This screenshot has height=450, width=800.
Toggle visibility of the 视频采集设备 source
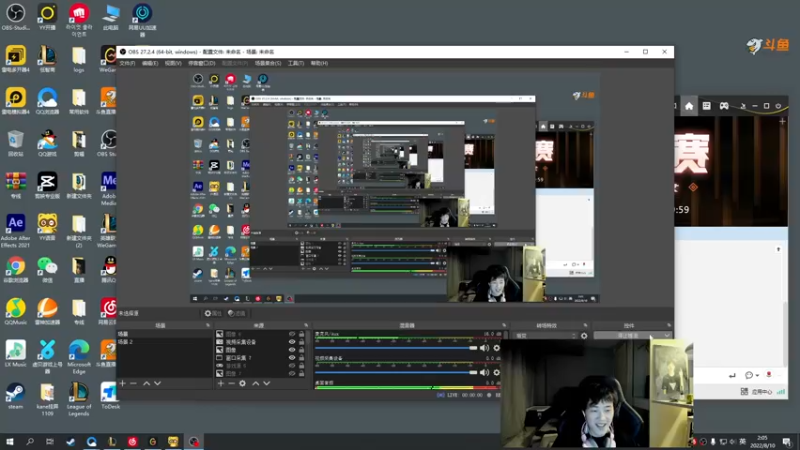[292, 342]
